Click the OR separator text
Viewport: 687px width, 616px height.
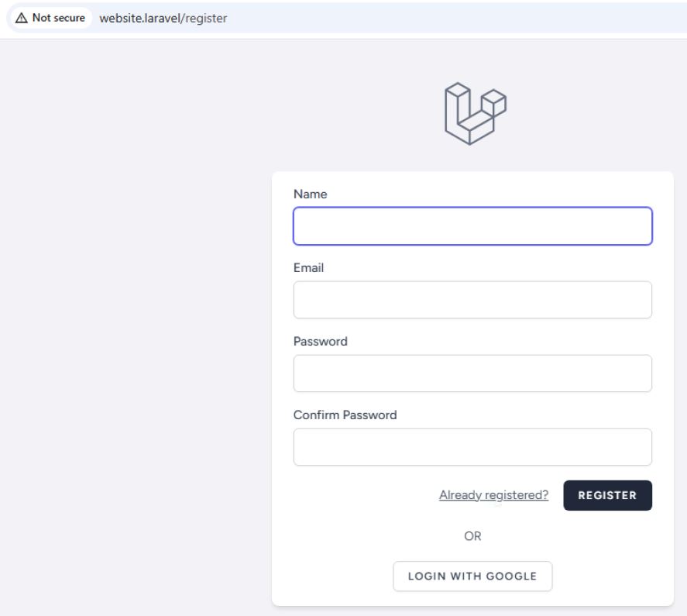point(472,536)
